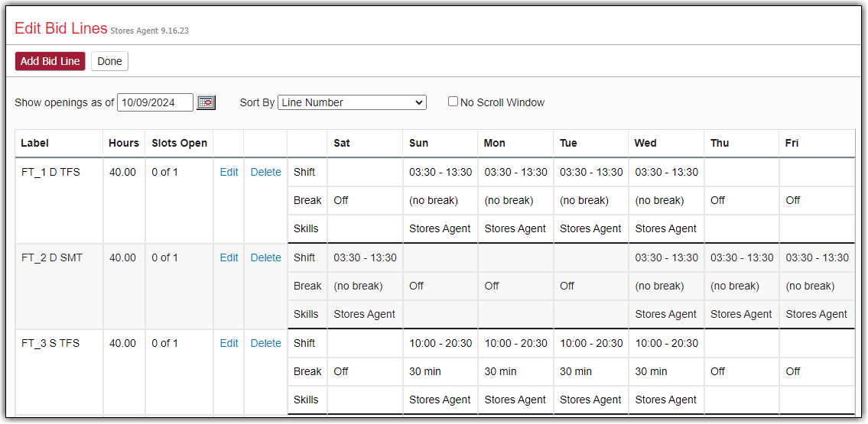Image resolution: width=868 pixels, height=424 pixels.
Task: Click the Label column header
Action: (x=34, y=143)
